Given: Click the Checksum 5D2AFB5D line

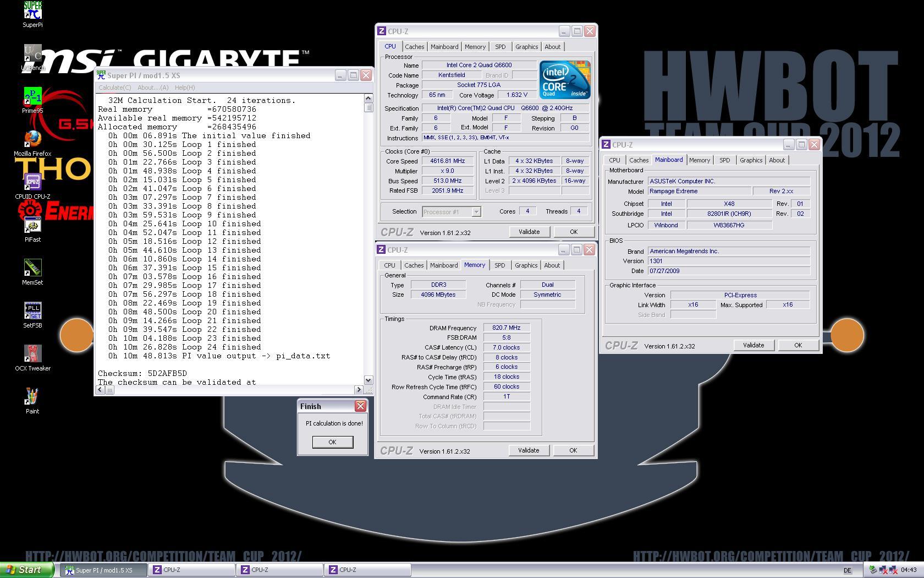Looking at the screenshot, I should coord(142,373).
